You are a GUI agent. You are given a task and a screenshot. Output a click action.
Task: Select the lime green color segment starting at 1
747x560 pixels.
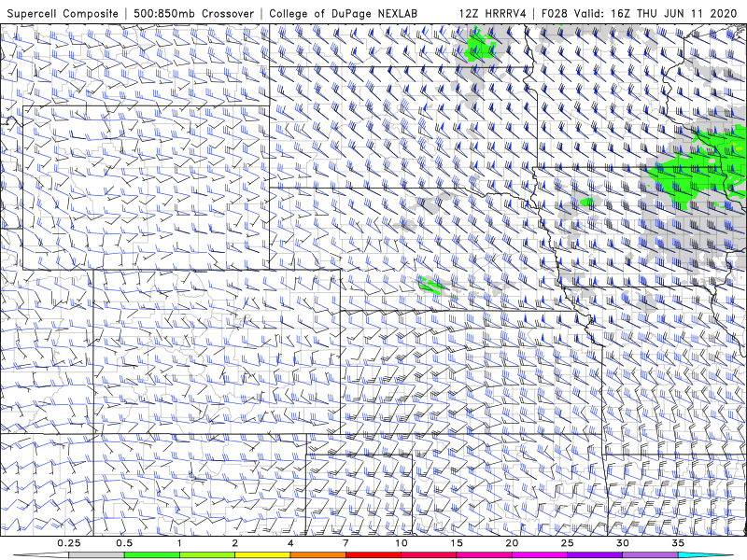(207, 555)
